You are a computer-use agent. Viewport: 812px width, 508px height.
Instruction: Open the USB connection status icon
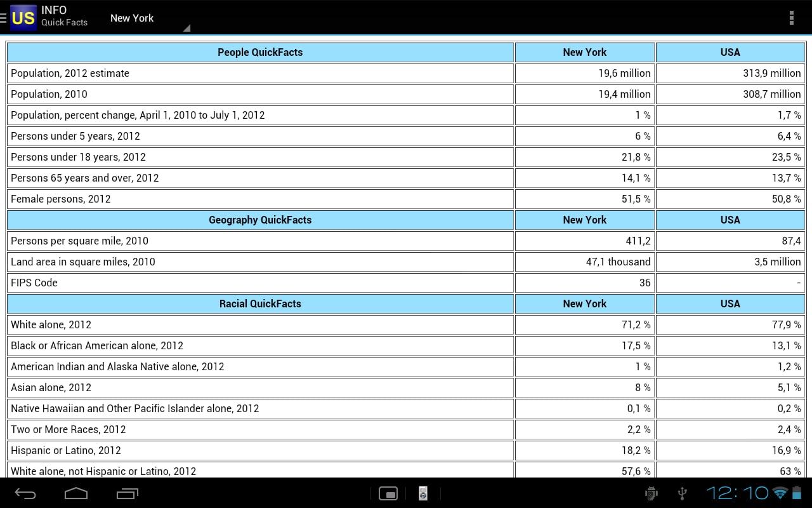tap(683, 493)
